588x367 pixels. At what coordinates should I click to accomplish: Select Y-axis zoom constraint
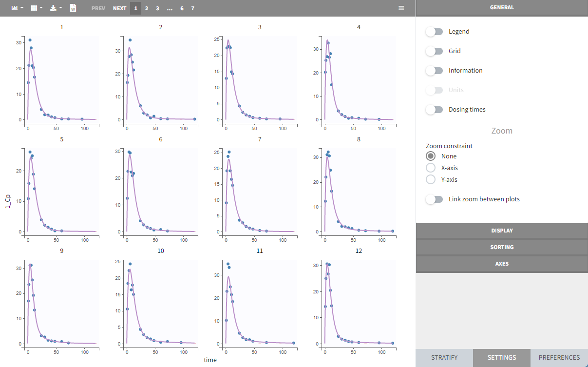point(431,180)
